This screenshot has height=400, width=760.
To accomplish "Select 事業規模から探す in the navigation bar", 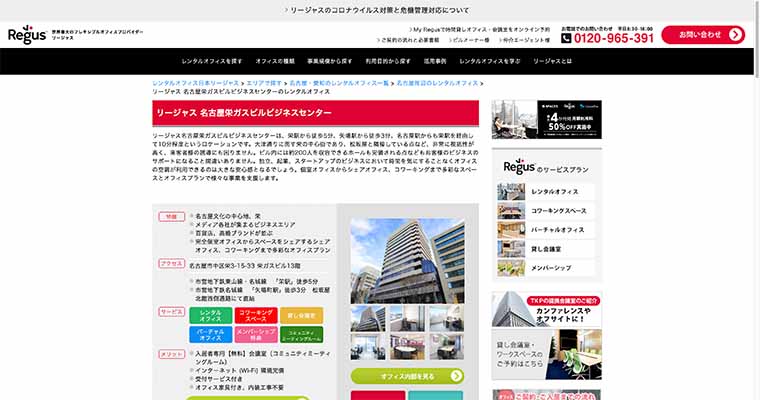I will pyautogui.click(x=329, y=61).
